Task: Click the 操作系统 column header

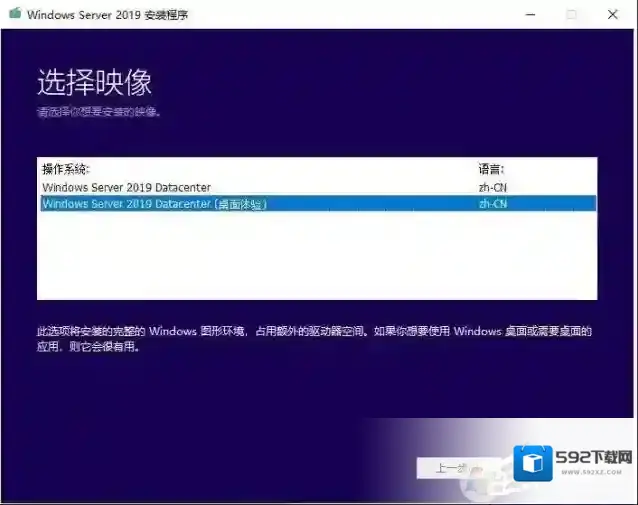Action: tap(66, 169)
